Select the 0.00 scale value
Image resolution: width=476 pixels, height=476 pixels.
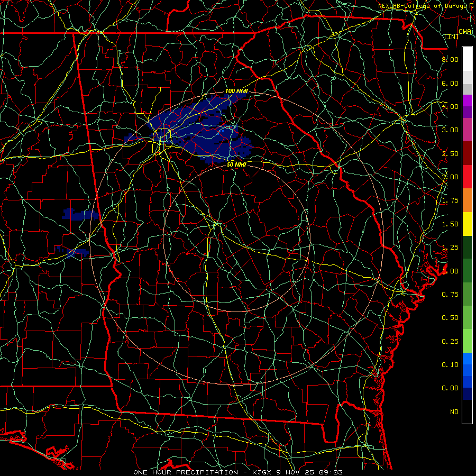(450, 388)
